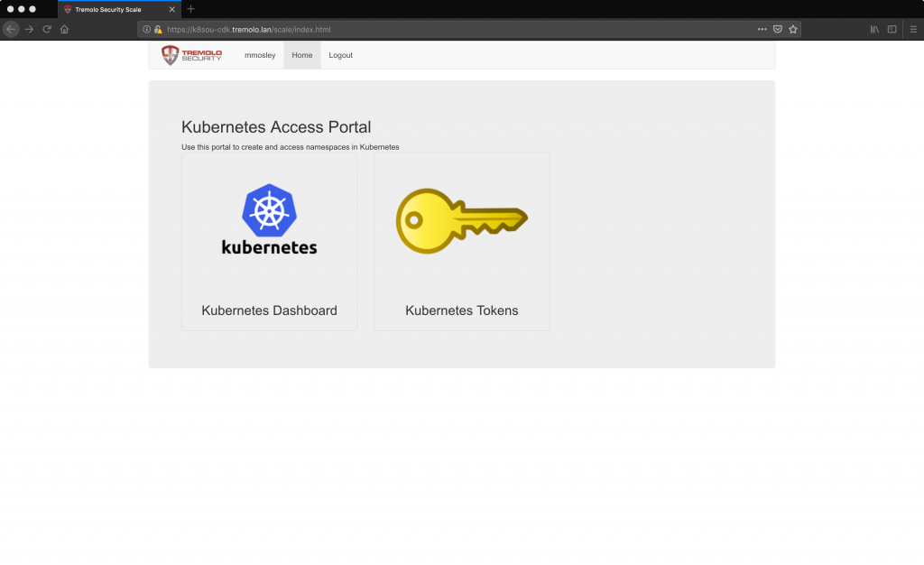Click the padlock warning icon
The image size is (924, 565).
[158, 29]
